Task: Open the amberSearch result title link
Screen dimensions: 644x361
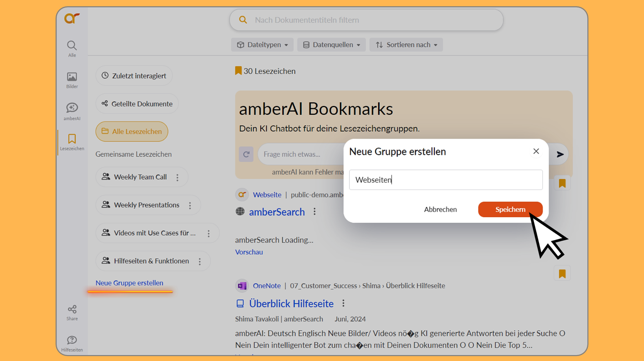Action: tap(277, 212)
